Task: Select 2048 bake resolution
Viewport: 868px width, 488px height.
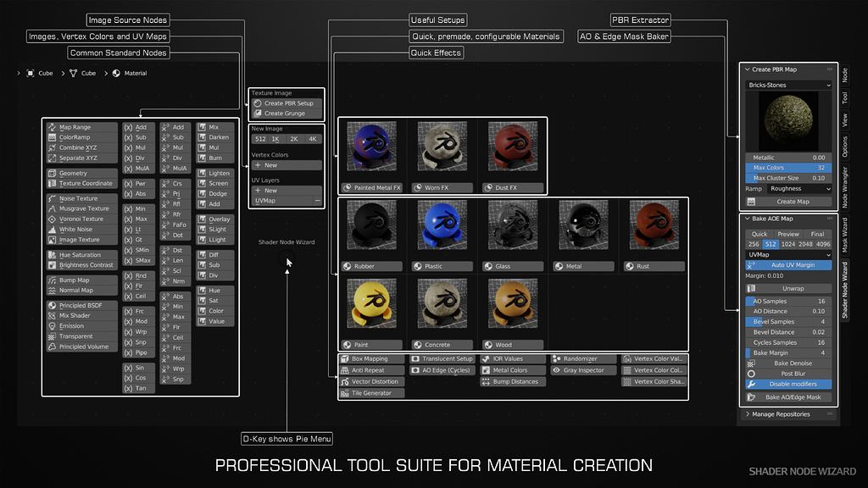Action: tap(806, 244)
